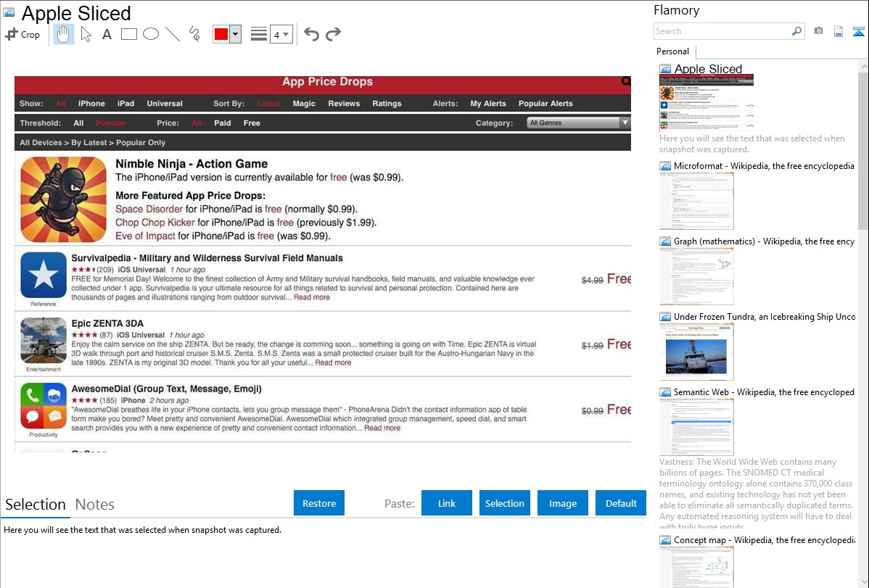Click the Chop Chop Kicker link
This screenshot has width=869, height=588.
tap(155, 223)
